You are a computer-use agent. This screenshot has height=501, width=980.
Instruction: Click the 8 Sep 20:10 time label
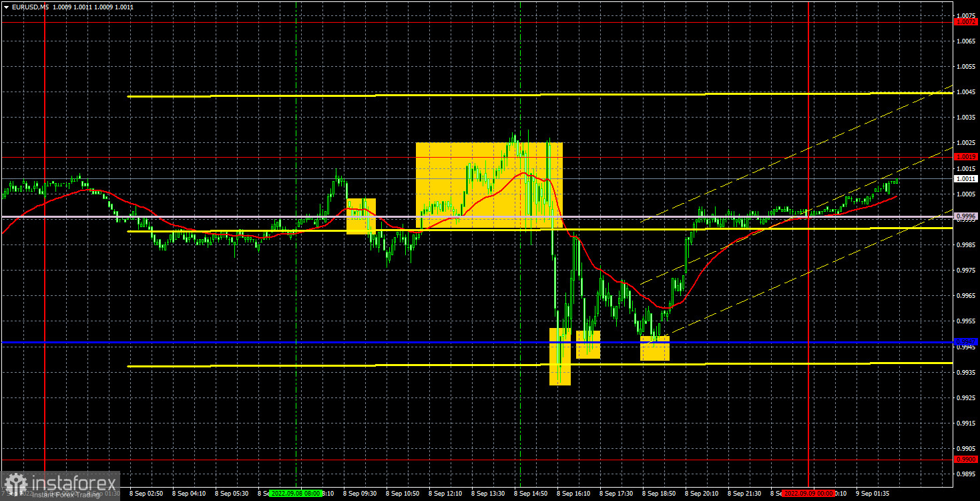[x=702, y=493]
